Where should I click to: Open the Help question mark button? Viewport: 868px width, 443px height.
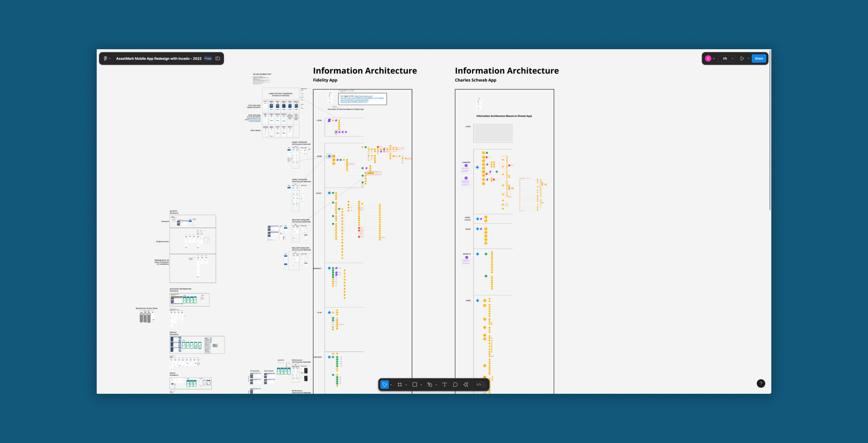(761, 383)
